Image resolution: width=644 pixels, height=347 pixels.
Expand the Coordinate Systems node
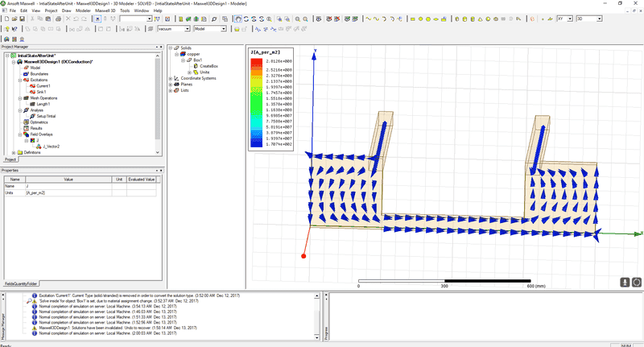click(x=170, y=78)
